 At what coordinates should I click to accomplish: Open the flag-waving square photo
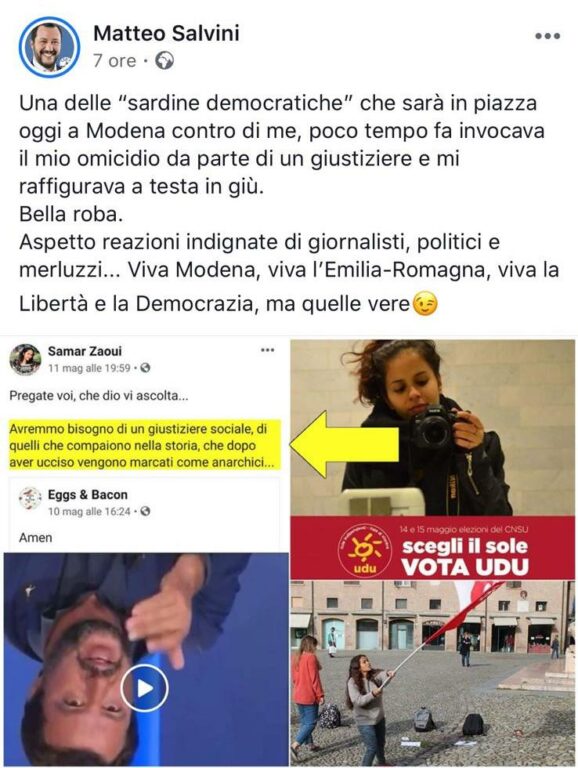tap(433, 673)
